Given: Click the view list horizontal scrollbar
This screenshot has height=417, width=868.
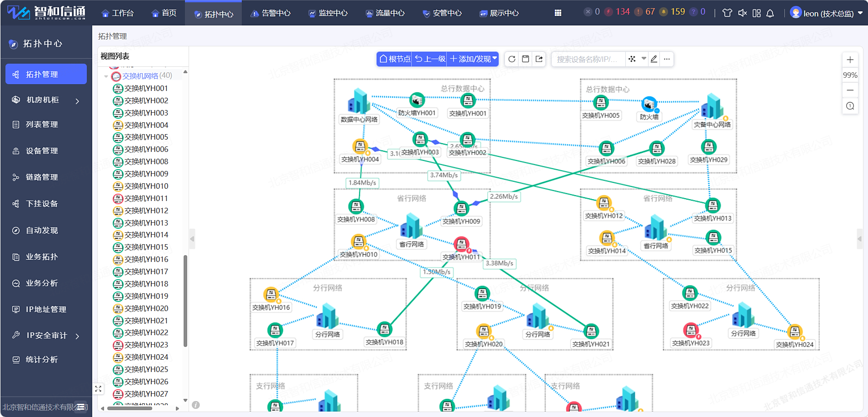Looking at the screenshot, I should (130, 408).
